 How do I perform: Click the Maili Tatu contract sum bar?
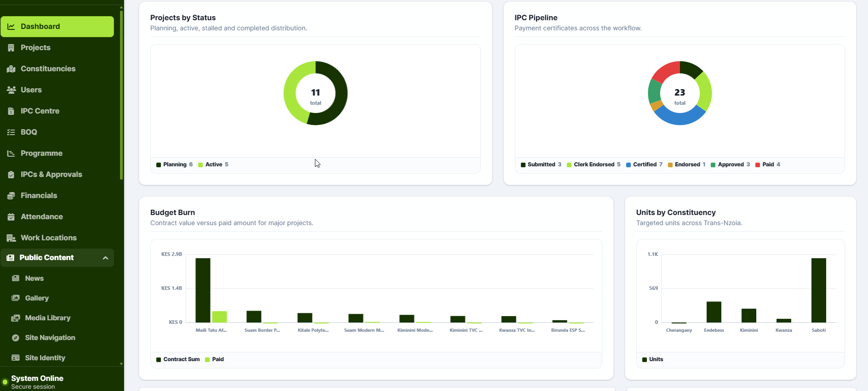pyautogui.click(x=203, y=290)
